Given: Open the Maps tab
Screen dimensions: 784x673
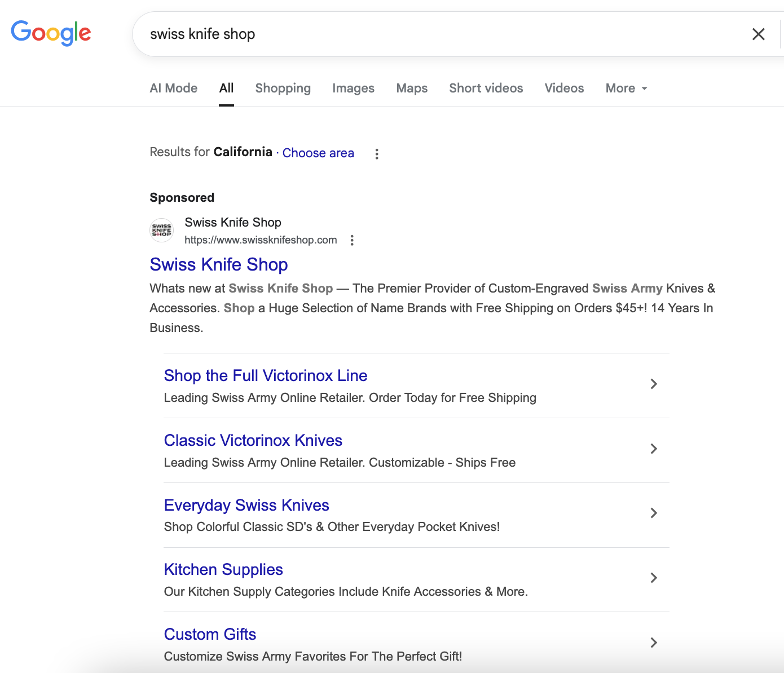Looking at the screenshot, I should [412, 88].
